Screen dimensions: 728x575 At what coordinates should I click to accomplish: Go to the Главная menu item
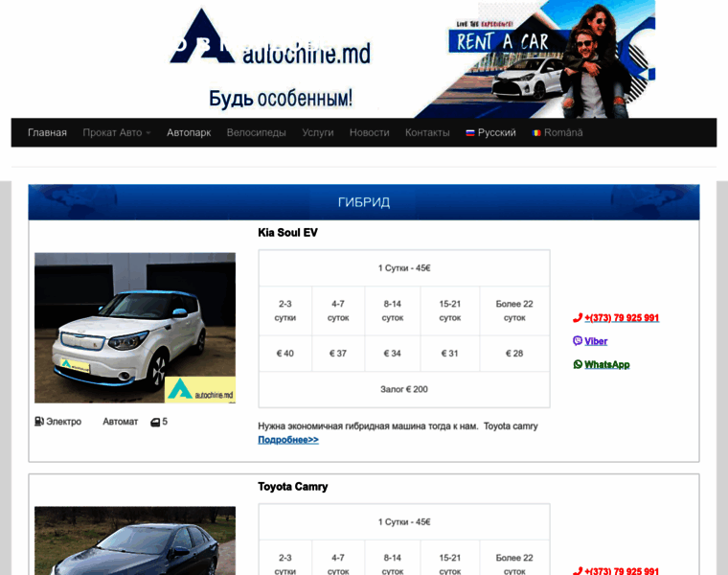(x=47, y=133)
